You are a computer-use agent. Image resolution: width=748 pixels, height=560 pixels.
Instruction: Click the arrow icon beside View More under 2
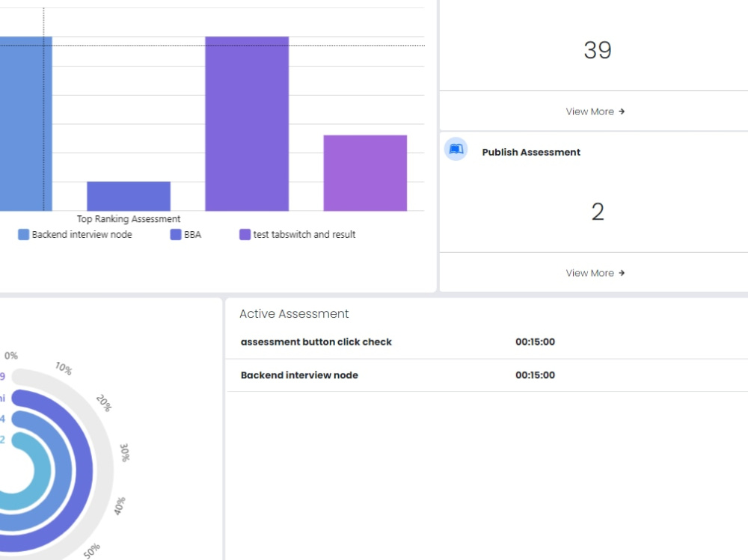622,274
